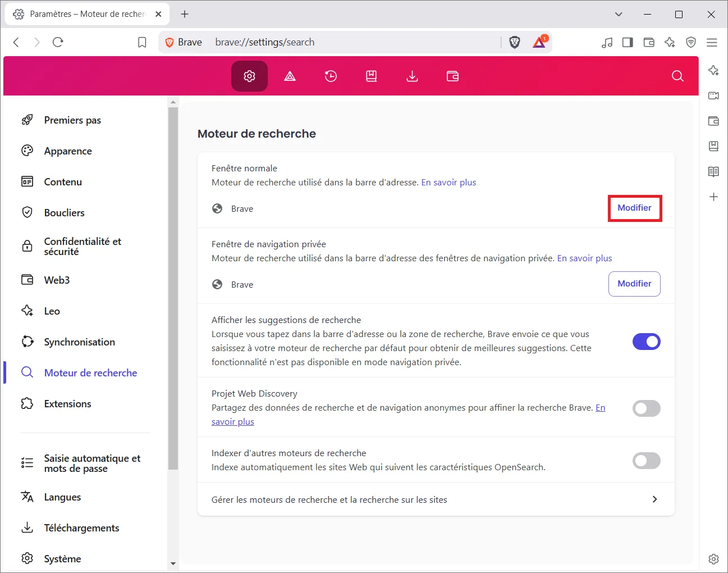The width and height of the screenshot is (728, 573).
Task: Open wallet icon in right sidebar
Action: [x=713, y=121]
